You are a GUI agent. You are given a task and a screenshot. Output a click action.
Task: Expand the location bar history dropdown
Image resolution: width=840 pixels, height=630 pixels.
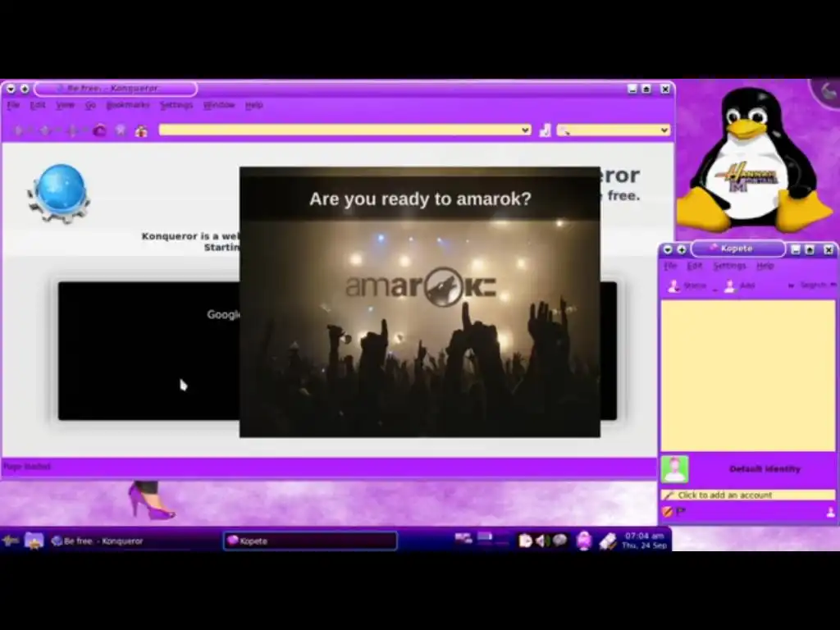point(526,130)
